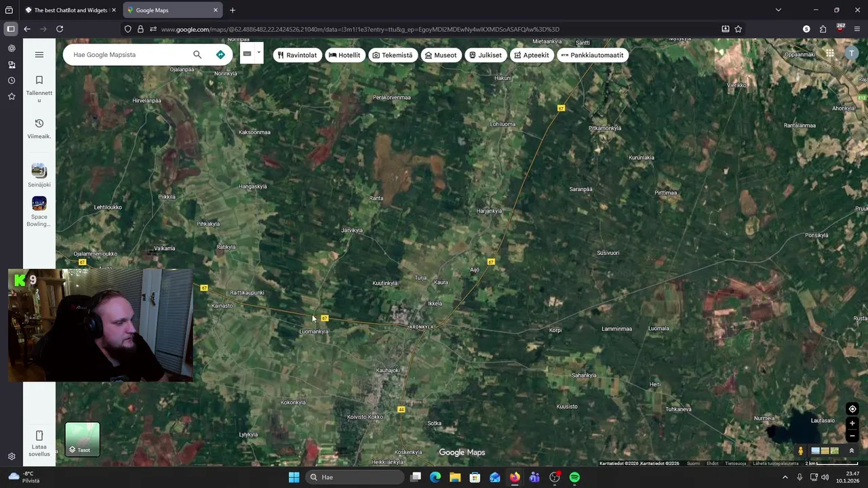868x488 pixels.
Task: Expand the imagery strip double chevron
Action: 852,451
